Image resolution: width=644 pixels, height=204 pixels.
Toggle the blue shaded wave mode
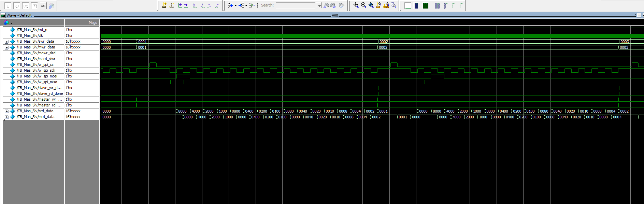click(438, 5)
